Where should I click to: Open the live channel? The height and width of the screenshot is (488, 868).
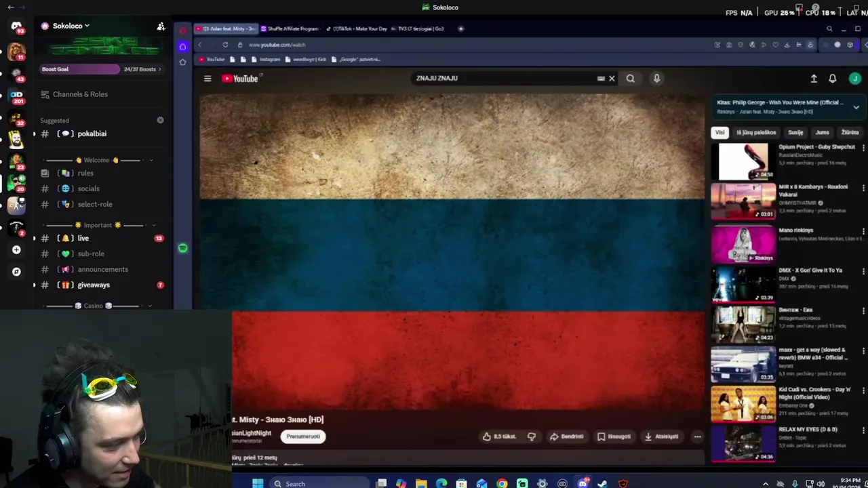click(83, 238)
